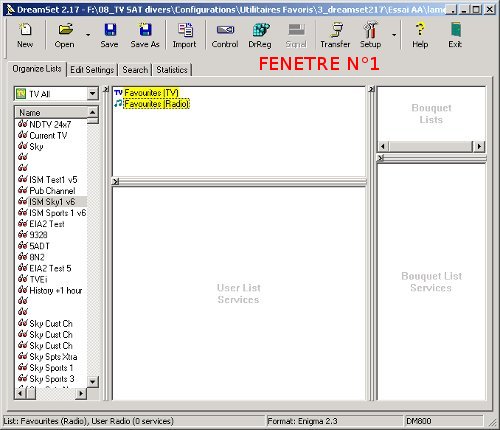Switch to the Statistics tab
Viewport: 500px width, 430px height.
click(172, 70)
